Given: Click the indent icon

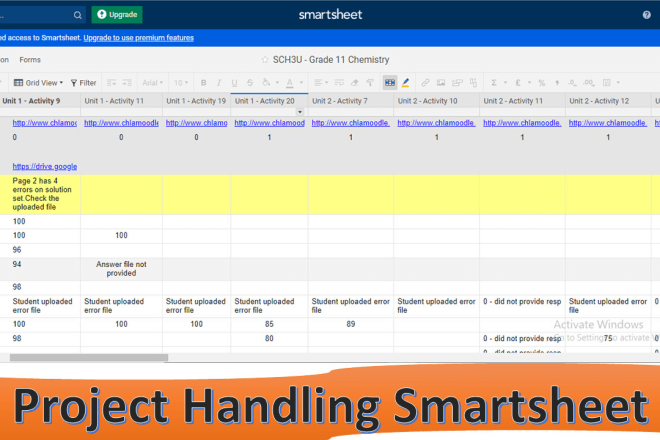Looking at the screenshot, I should coord(127,83).
